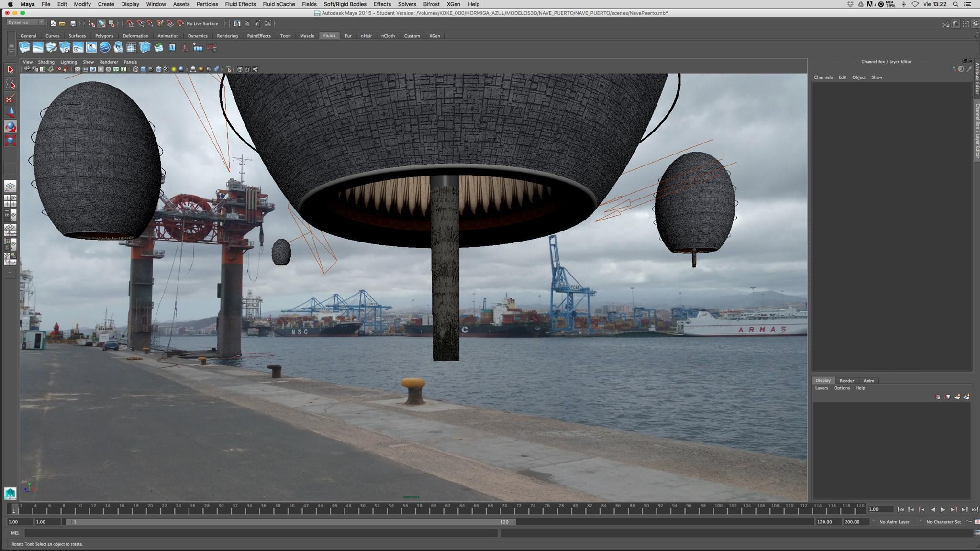Viewport: 980px width, 551px height.
Task: Toggle use all lights yellow bulb
Action: 174,69
